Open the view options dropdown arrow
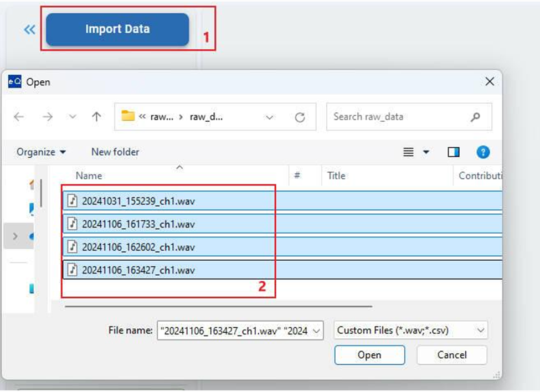540x392 pixels. point(426,152)
